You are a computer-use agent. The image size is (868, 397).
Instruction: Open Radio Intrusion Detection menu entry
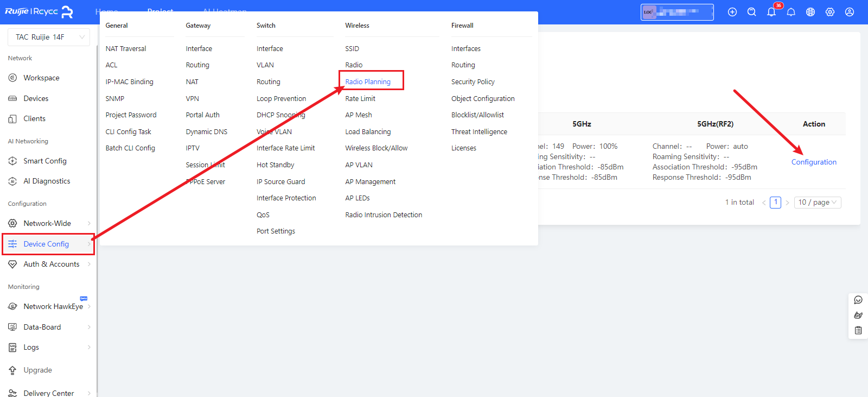[x=384, y=215]
